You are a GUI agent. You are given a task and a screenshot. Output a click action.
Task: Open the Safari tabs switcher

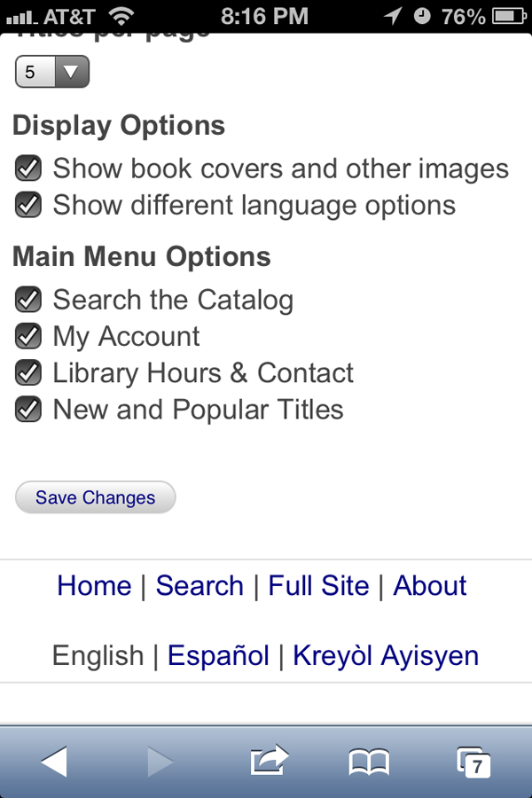473,763
